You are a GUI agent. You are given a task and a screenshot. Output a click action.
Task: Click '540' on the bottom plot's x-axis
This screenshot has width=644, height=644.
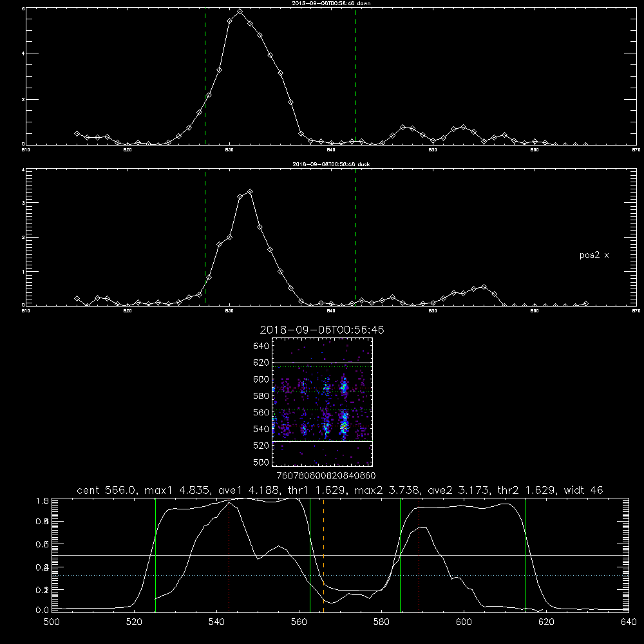click(216, 622)
